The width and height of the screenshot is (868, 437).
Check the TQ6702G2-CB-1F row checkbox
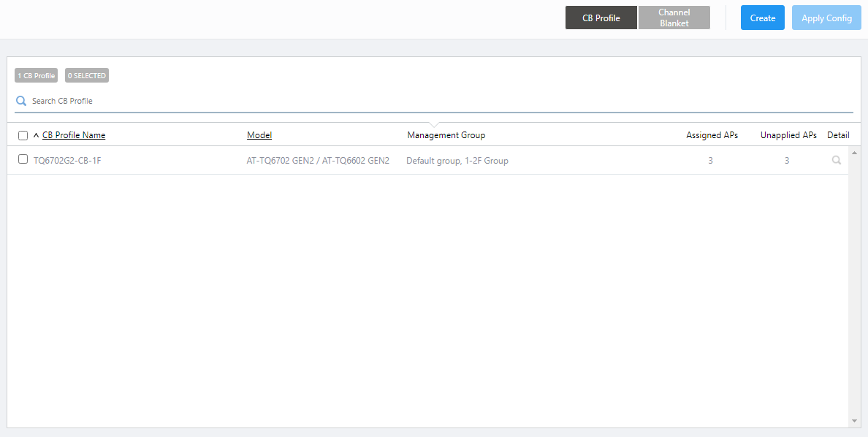[x=23, y=159]
